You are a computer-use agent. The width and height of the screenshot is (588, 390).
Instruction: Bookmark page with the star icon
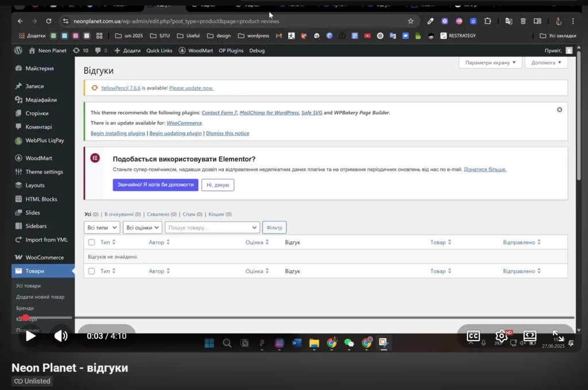click(x=411, y=21)
